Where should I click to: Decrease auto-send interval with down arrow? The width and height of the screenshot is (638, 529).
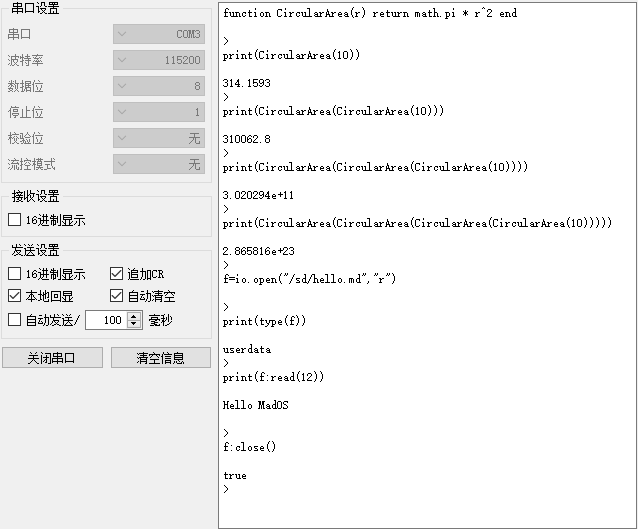pos(134,324)
